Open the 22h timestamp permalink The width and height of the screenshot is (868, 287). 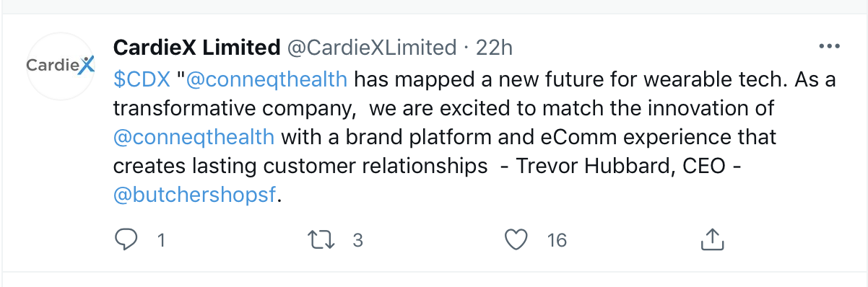pos(495,48)
